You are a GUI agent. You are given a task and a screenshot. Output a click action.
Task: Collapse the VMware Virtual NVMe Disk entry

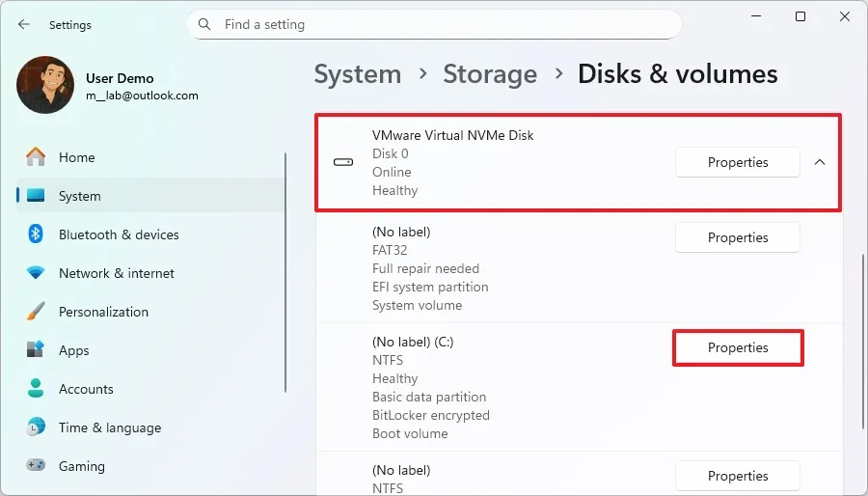pyautogui.click(x=820, y=162)
